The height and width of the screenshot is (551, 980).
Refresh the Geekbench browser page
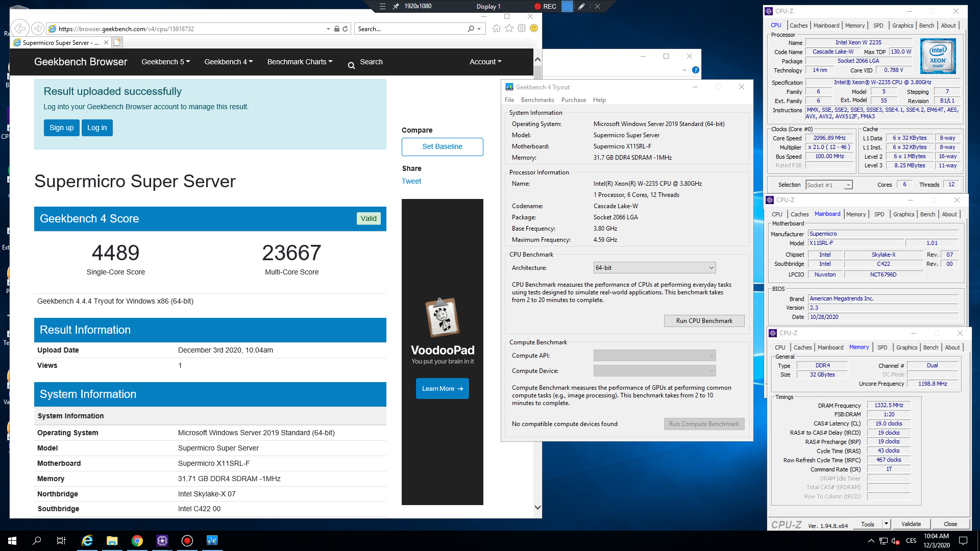coord(345,29)
